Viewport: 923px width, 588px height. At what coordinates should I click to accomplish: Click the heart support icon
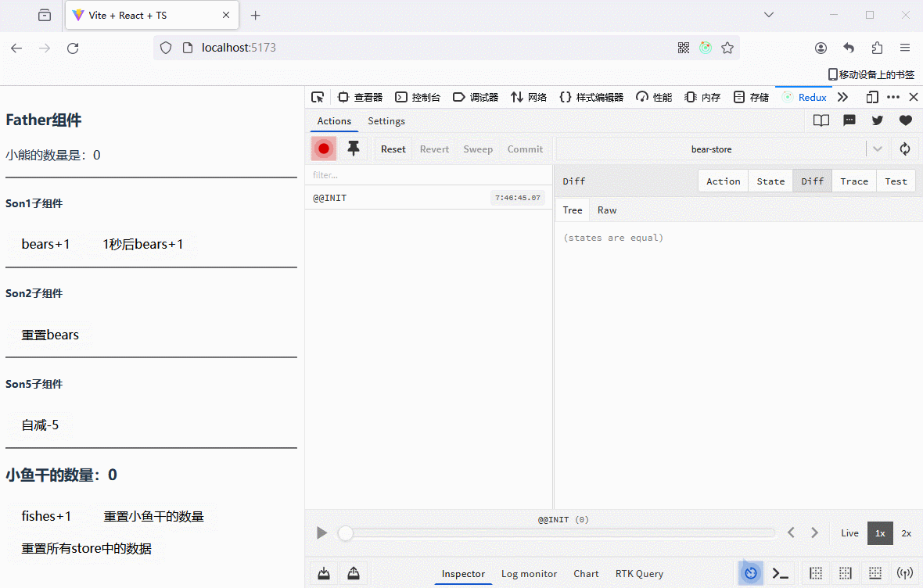[x=905, y=120]
